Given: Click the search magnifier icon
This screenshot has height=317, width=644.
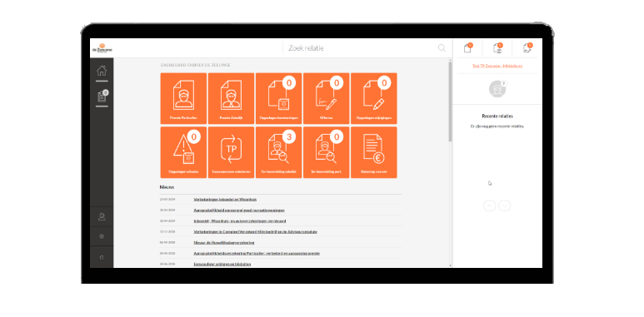Looking at the screenshot, I should tap(442, 48).
